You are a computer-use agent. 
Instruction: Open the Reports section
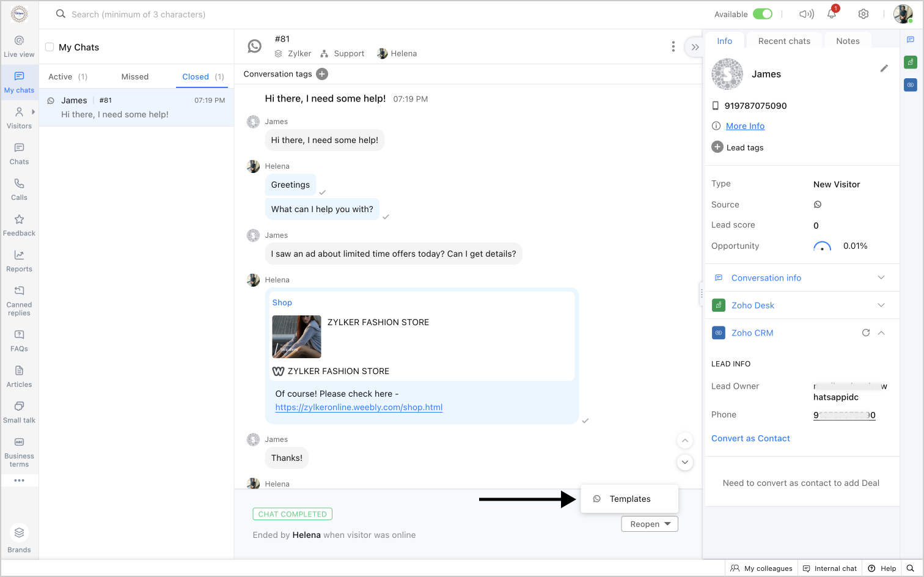(19, 261)
